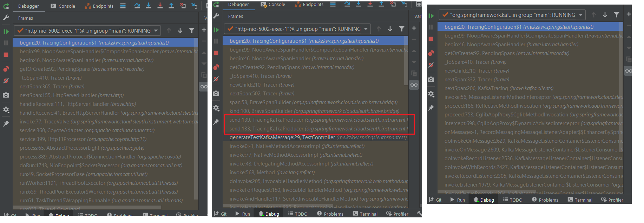Open Terminal tool window in middle panel
644x223 pixels.
[365, 214]
